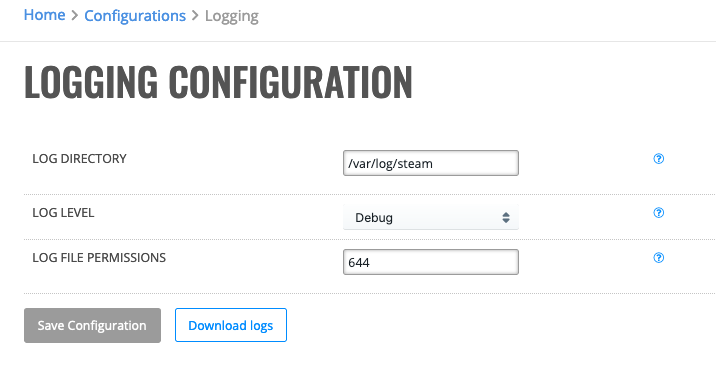The image size is (716, 384).
Task: Open help for Log Directory setting
Action: 658,158
